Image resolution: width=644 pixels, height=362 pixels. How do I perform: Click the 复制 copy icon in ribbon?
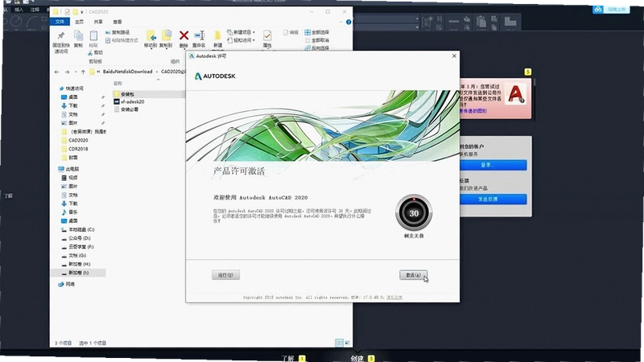pyautogui.click(x=78, y=36)
